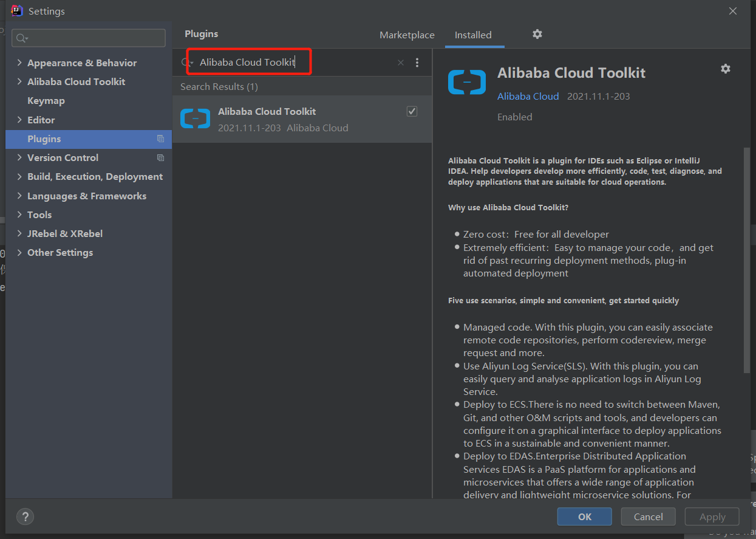The width and height of the screenshot is (756, 539).
Task: Open Keymap settings
Action: [x=46, y=101]
